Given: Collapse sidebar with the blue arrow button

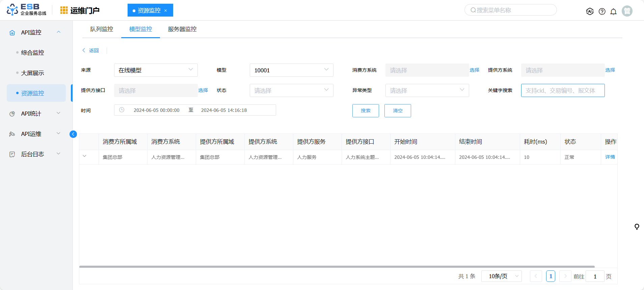Looking at the screenshot, I should point(73,134).
